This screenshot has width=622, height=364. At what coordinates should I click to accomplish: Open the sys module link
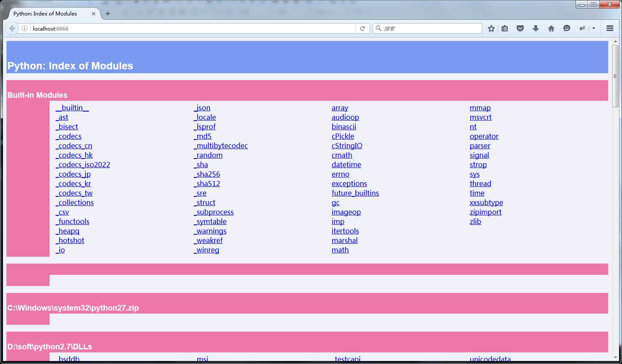coord(474,174)
